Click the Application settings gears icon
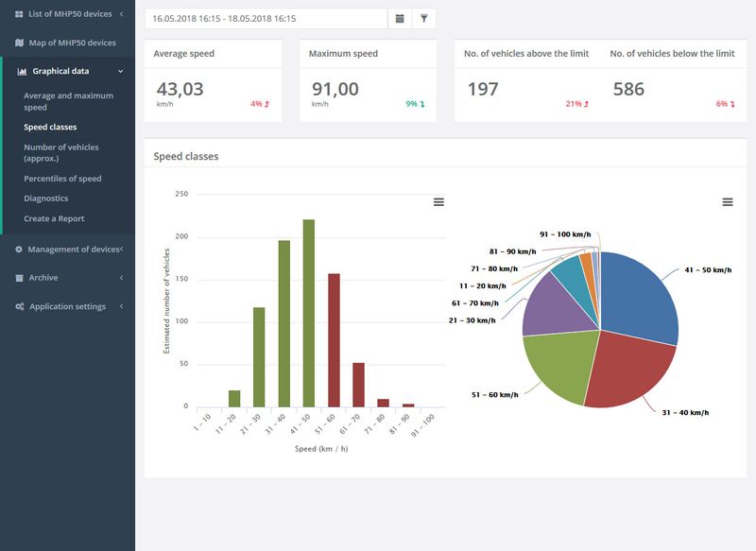This screenshot has height=551, width=756. point(19,306)
